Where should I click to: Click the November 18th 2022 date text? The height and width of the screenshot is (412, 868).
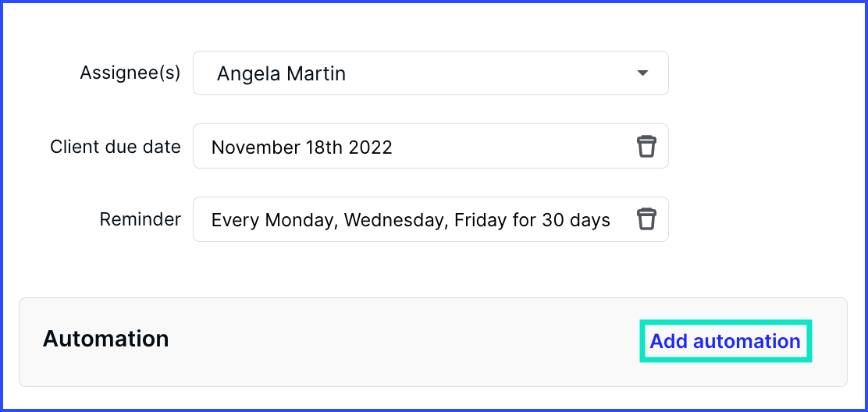pos(302,147)
